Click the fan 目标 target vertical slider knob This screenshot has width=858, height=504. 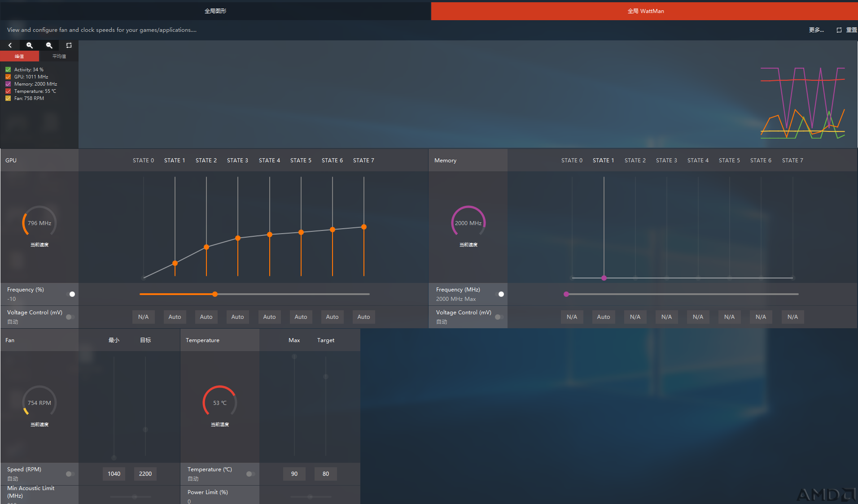pyautogui.click(x=145, y=430)
